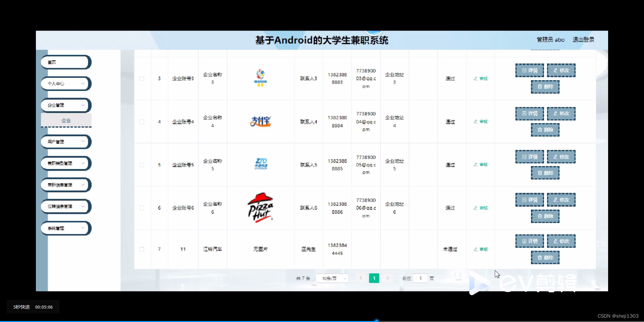
Task: Click pagination page number 1
Action: (x=374, y=278)
